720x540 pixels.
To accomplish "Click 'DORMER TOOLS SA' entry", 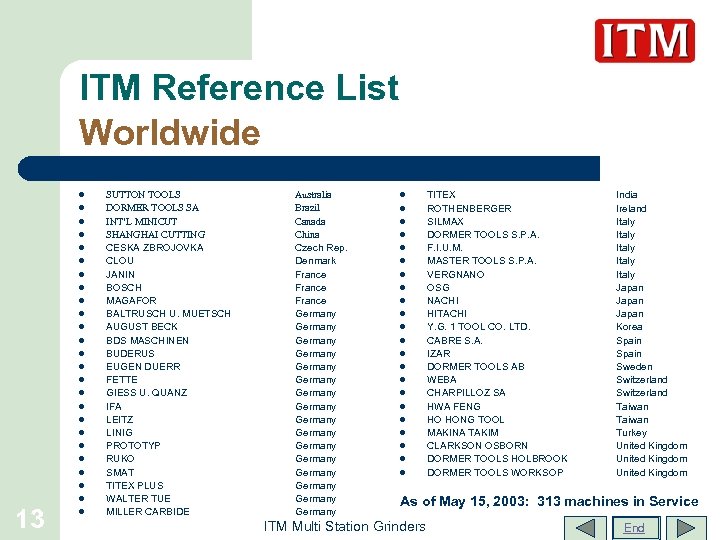I will (152, 208).
